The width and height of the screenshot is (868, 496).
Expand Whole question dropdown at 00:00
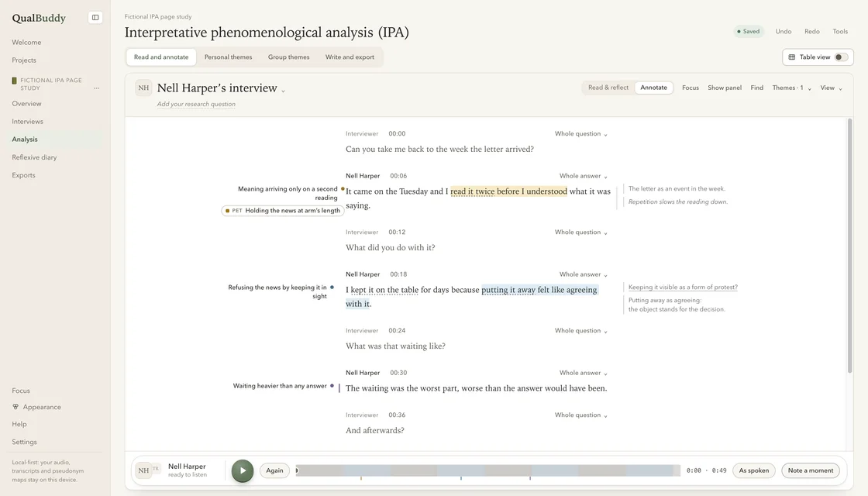(x=581, y=134)
